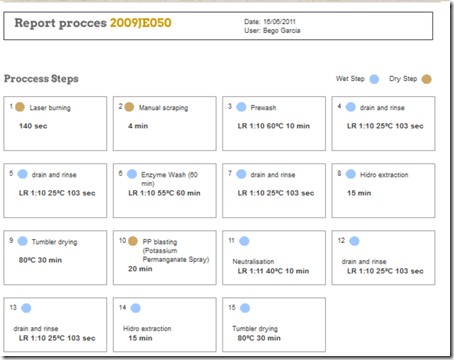
Task: Click 'LR 1:10 25ºC 103 sec' in step 5
Action: pos(57,193)
